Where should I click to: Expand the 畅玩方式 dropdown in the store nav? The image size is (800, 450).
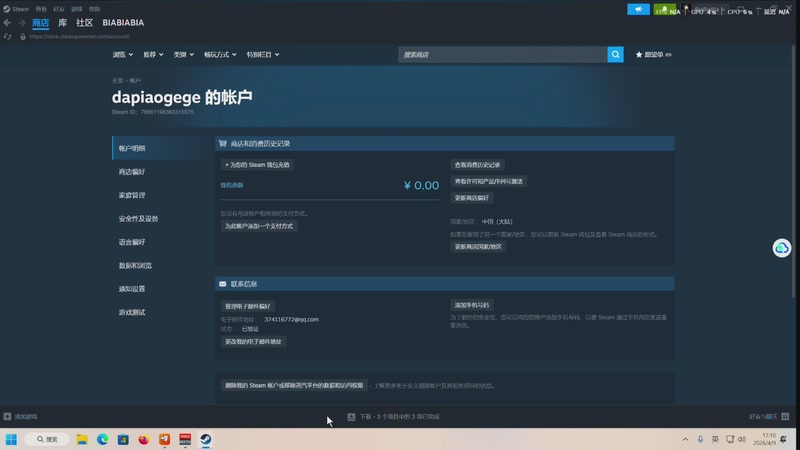click(x=220, y=55)
